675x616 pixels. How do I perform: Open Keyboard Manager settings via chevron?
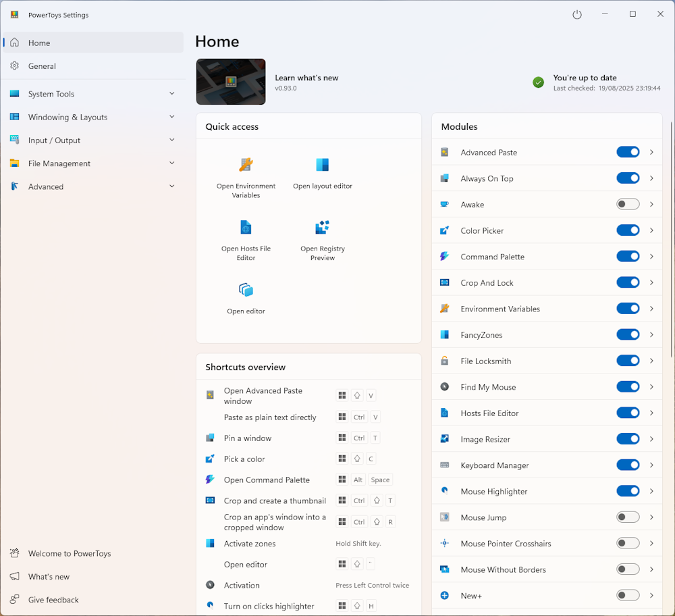coord(651,465)
